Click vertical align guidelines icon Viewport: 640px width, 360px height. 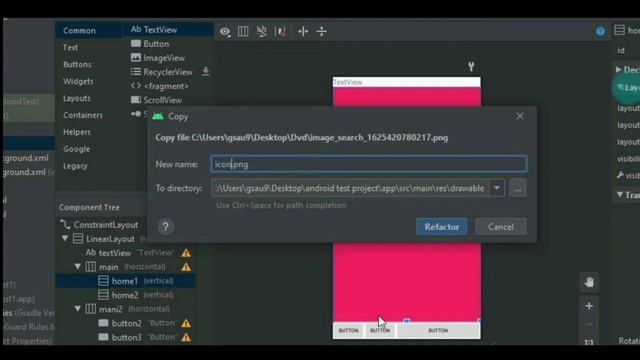point(322,31)
